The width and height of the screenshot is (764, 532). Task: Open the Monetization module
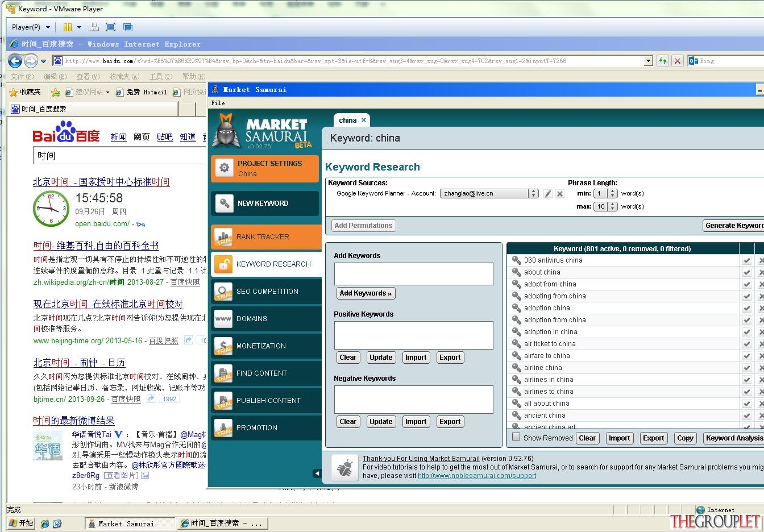click(x=265, y=346)
